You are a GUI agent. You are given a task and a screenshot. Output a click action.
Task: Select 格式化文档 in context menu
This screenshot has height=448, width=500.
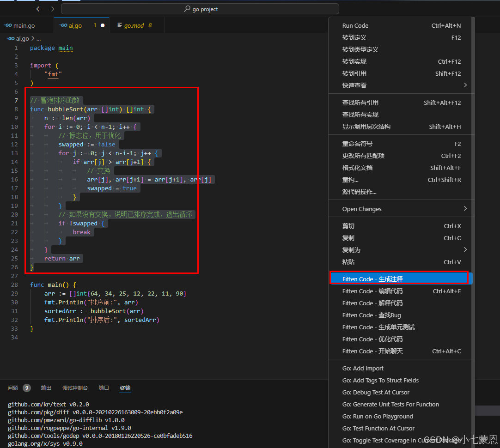[357, 168]
